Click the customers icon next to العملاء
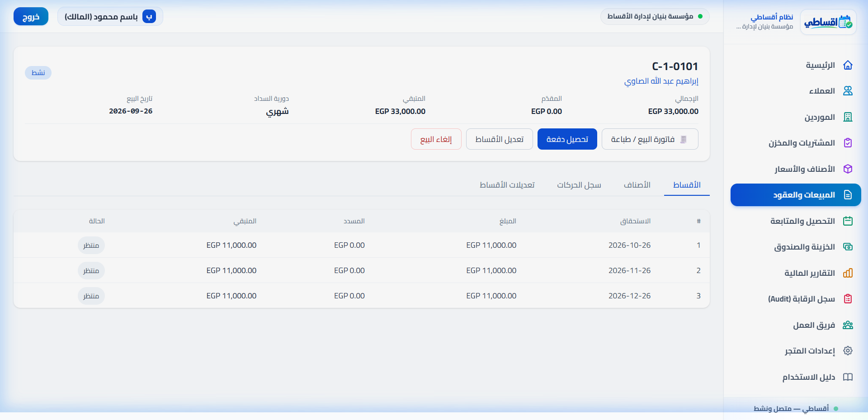Screen dimensions: 868x420 (848, 91)
